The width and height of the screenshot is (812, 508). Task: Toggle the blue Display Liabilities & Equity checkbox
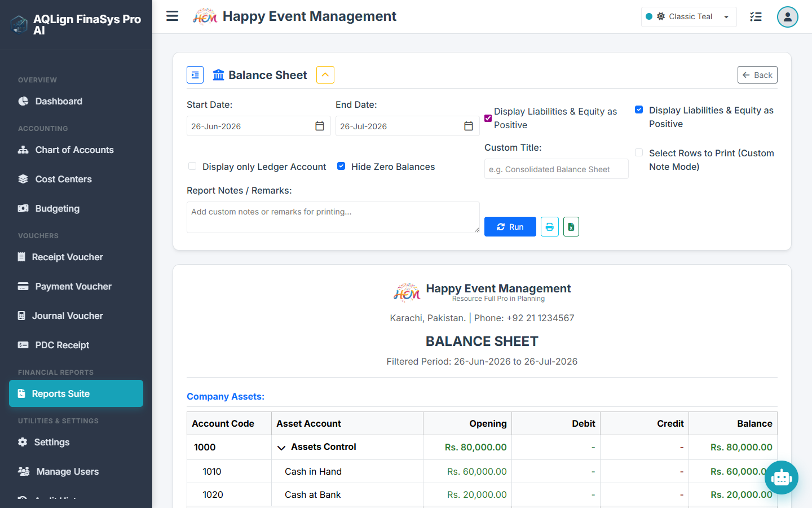(639, 110)
